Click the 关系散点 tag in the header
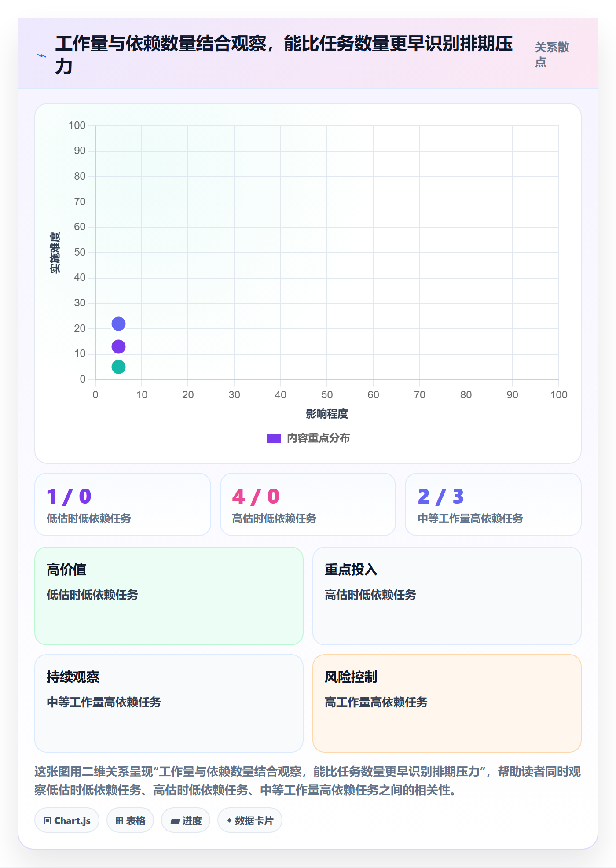 click(x=552, y=55)
